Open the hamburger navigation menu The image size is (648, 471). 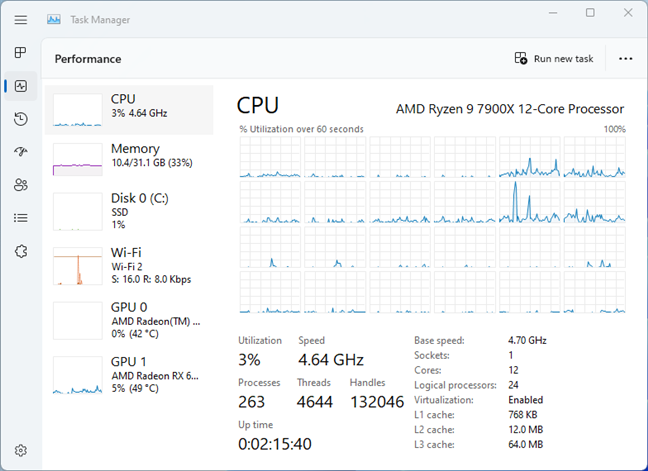[21, 20]
